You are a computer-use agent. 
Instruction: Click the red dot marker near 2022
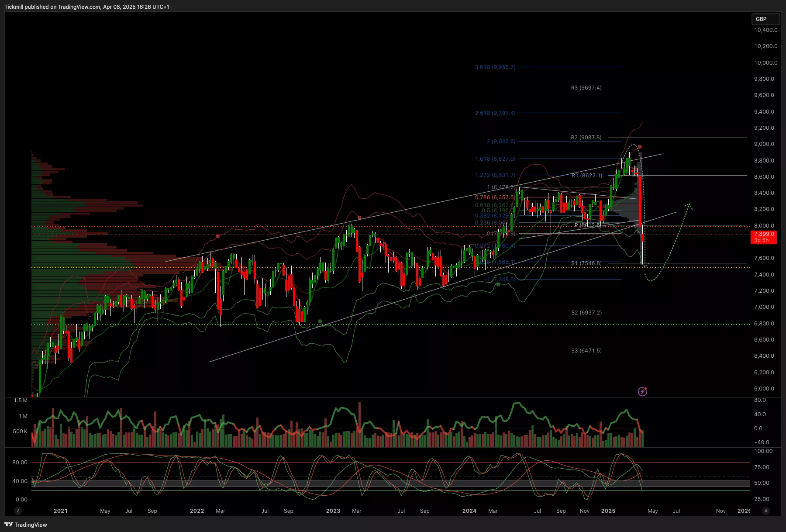(218, 236)
